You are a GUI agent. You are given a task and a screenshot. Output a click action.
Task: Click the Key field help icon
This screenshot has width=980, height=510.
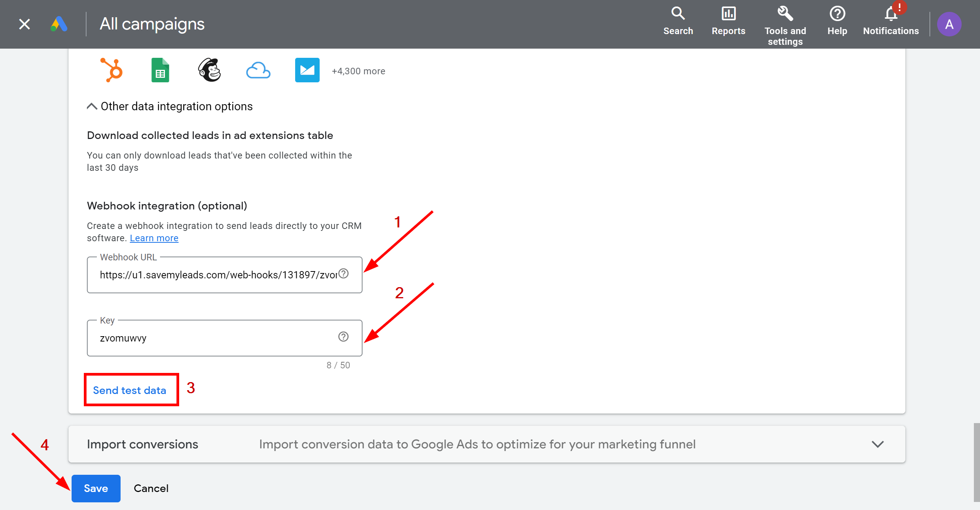click(343, 337)
